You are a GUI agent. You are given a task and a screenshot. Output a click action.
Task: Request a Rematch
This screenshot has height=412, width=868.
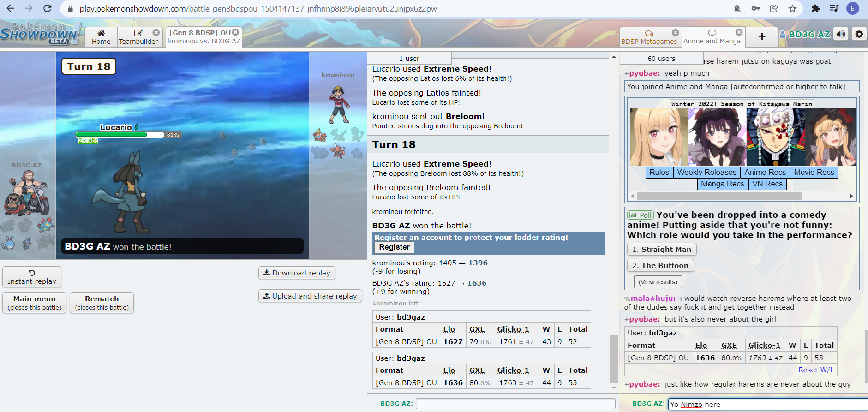pyautogui.click(x=102, y=303)
